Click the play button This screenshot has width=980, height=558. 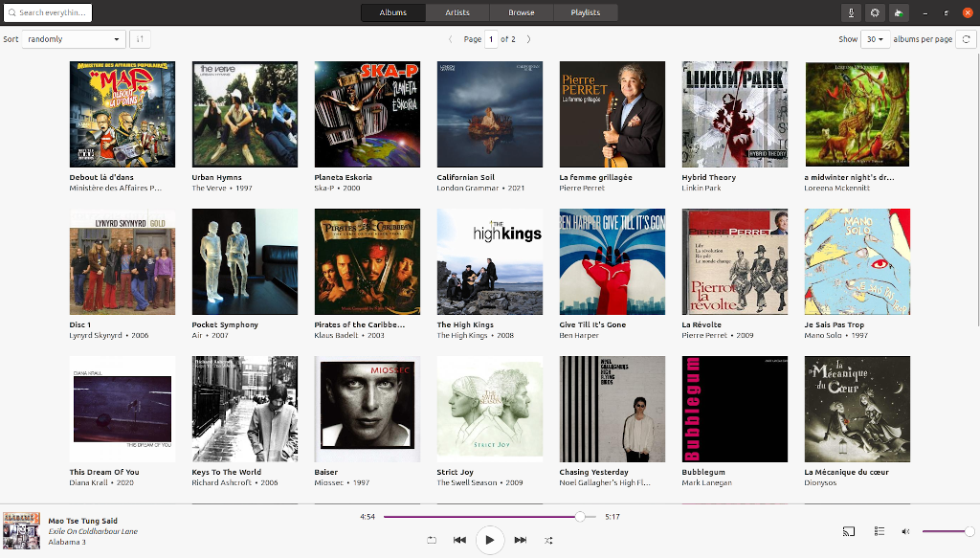point(490,540)
